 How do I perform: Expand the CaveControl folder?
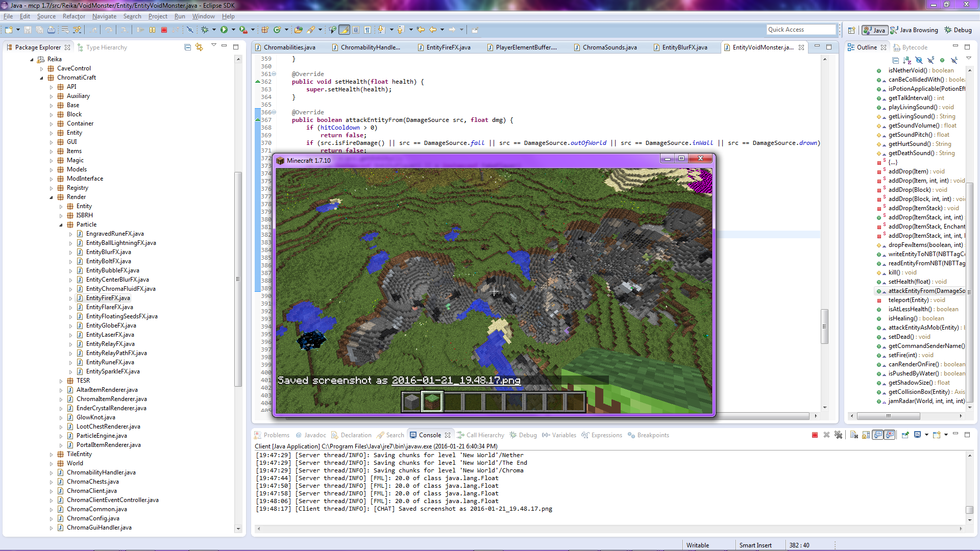tap(41, 68)
